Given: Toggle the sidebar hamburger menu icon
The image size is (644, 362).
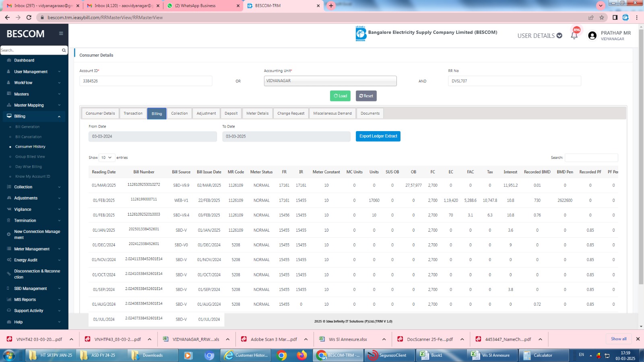Looking at the screenshot, I should click(61, 33).
